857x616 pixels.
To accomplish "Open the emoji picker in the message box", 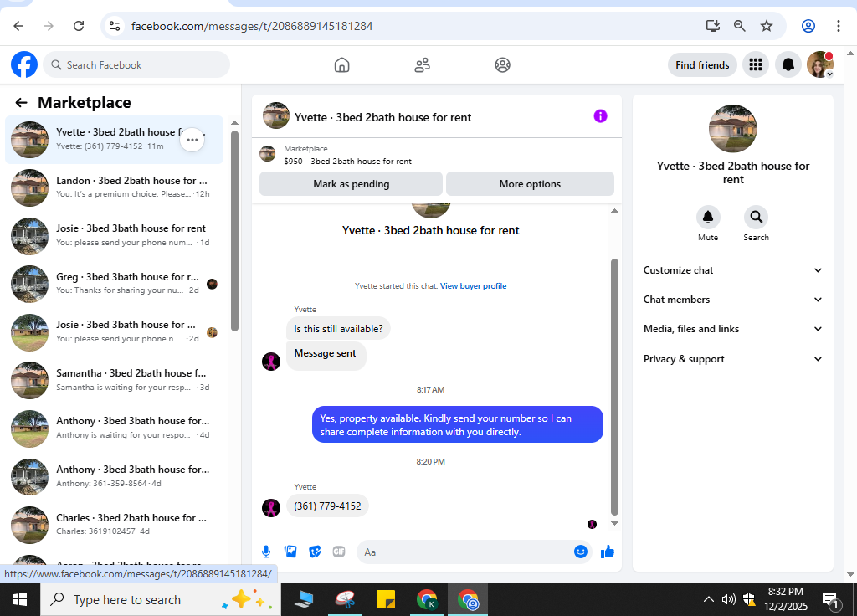I will 581,552.
